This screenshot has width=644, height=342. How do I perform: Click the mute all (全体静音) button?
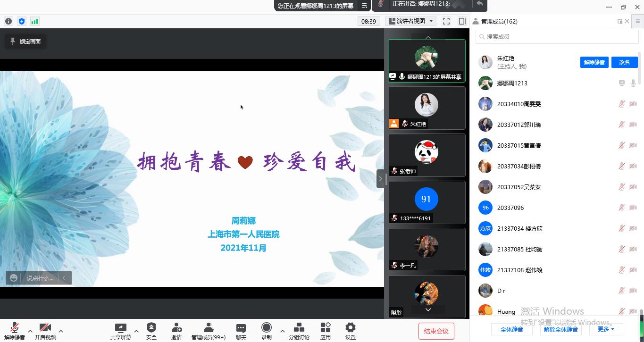(511, 329)
